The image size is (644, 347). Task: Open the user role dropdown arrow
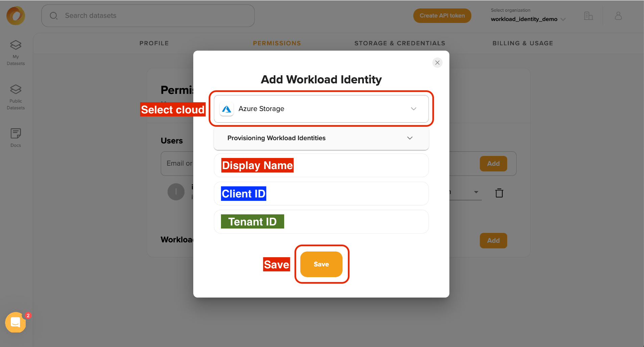tap(476, 192)
